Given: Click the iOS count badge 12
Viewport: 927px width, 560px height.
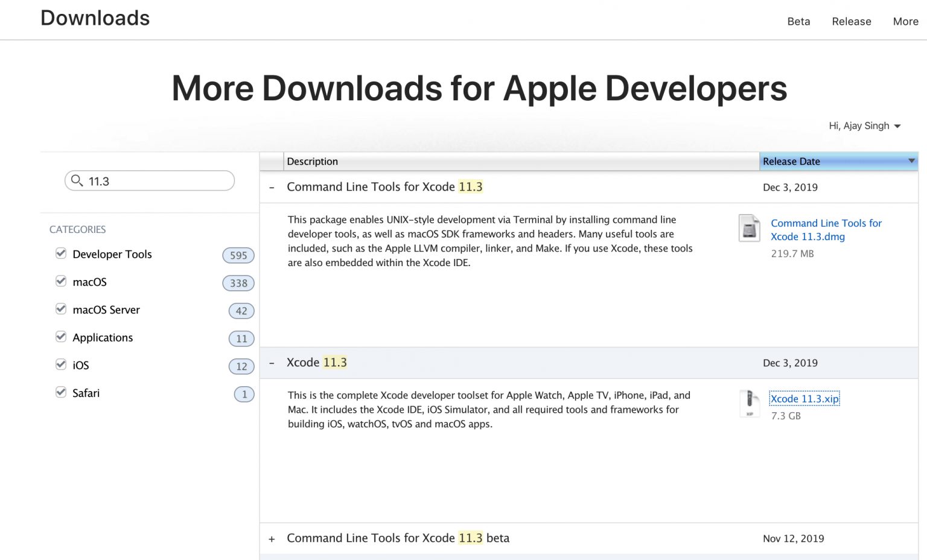Looking at the screenshot, I should coord(241,366).
